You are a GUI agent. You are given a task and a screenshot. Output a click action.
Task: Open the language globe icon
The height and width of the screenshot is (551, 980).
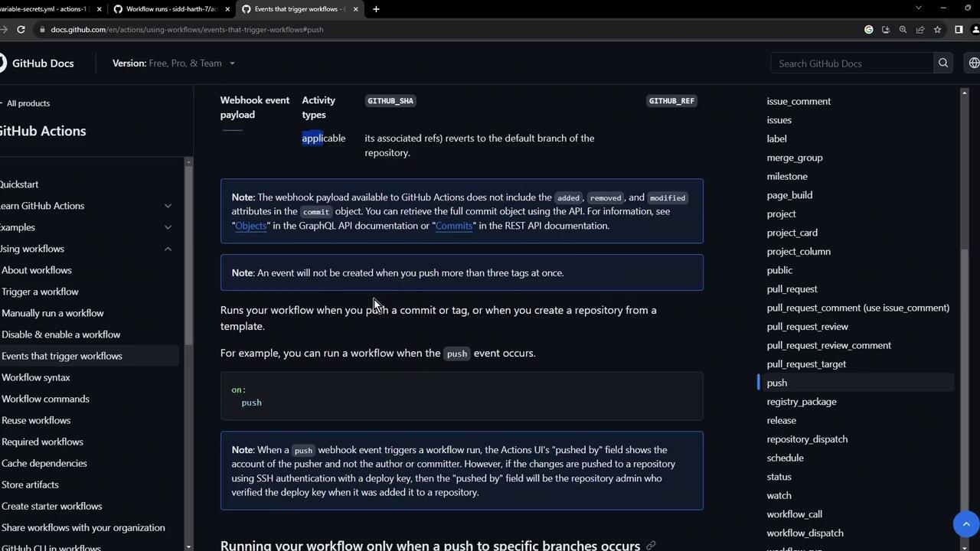coord(973,64)
